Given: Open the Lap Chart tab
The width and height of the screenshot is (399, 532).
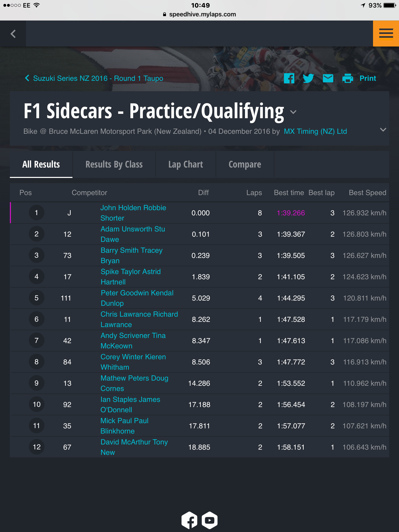Looking at the screenshot, I should click(x=186, y=164).
